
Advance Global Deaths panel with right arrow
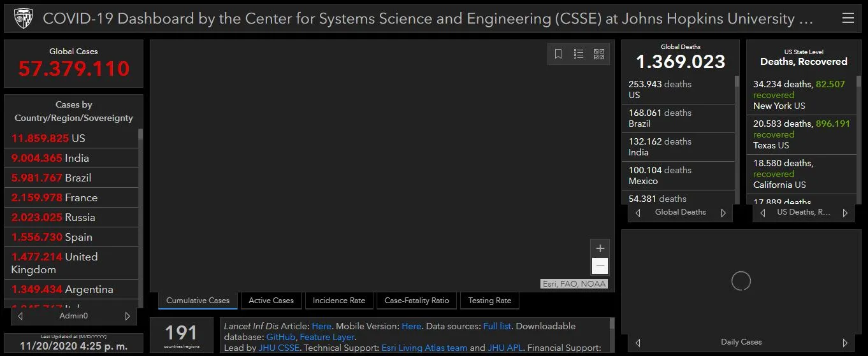pos(723,213)
